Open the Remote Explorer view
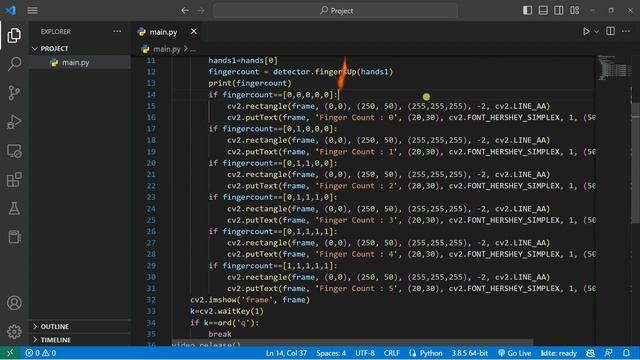Image resolution: width=640 pixels, height=360 pixels. tap(14, 151)
